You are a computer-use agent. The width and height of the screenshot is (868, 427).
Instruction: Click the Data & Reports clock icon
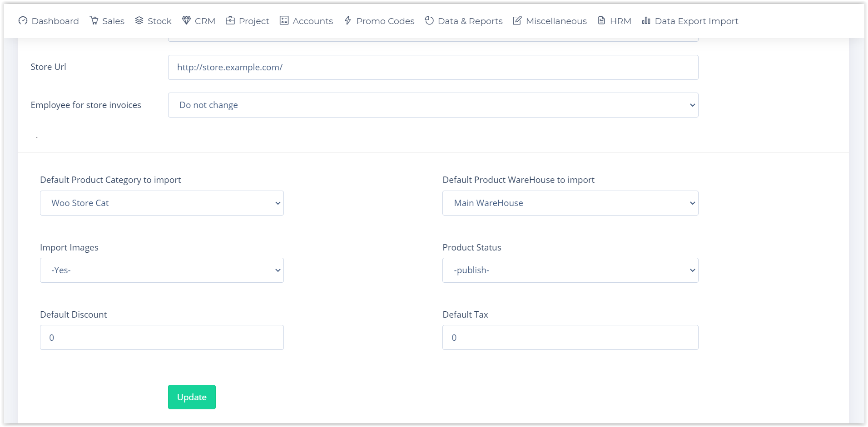[429, 20]
